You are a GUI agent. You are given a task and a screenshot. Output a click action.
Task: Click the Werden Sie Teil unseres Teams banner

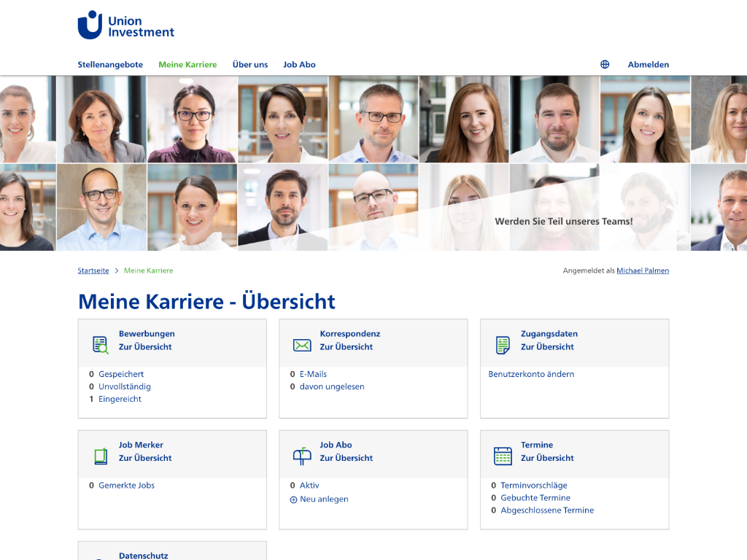[x=563, y=221]
